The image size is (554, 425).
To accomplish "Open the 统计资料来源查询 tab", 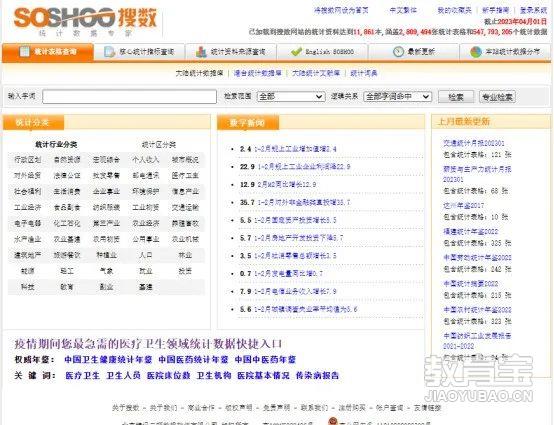I will (231, 52).
